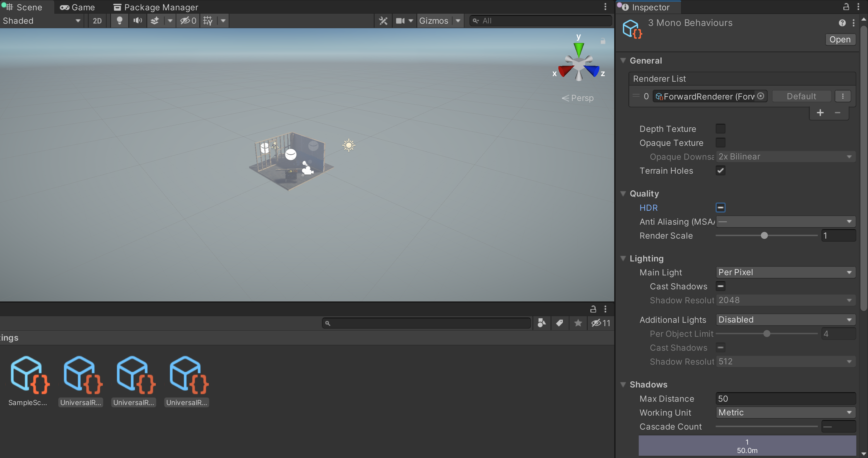This screenshot has width=868, height=458.
Task: Open the Main Light Per Pixel dropdown
Action: (785, 272)
